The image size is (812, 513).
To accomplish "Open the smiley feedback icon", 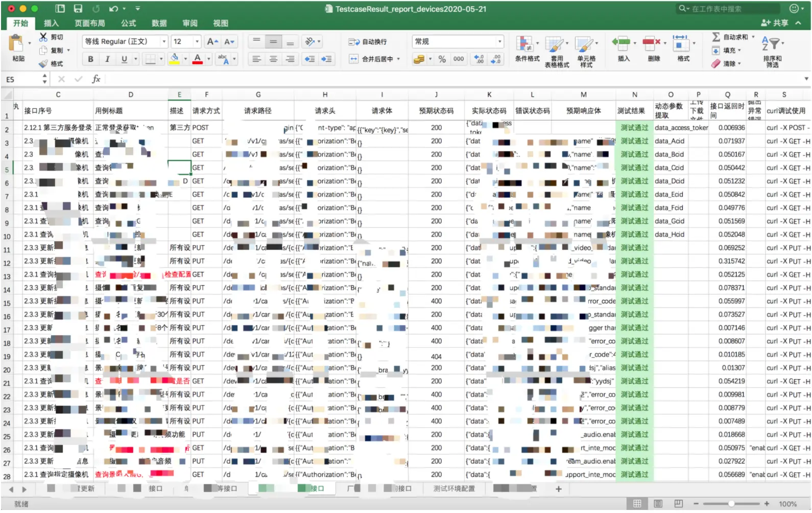I will [794, 9].
